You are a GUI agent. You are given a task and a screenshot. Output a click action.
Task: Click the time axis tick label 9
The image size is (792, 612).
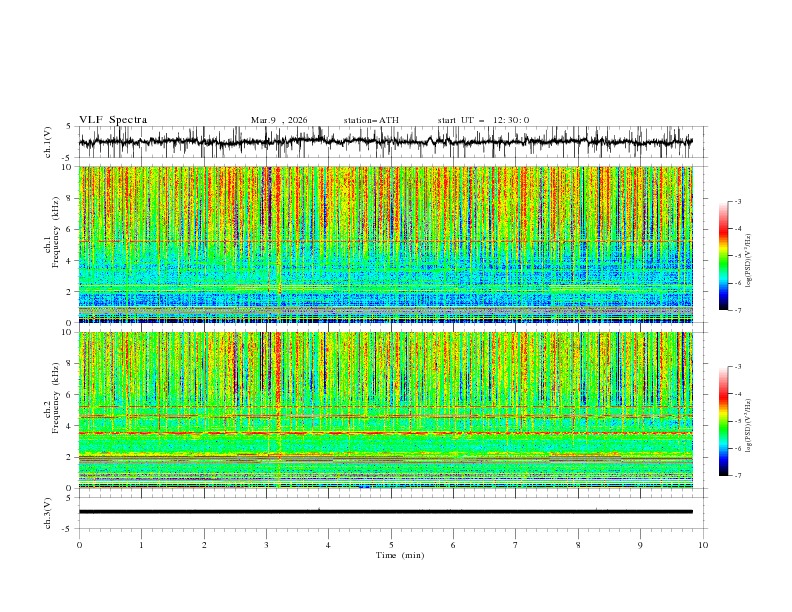640,545
